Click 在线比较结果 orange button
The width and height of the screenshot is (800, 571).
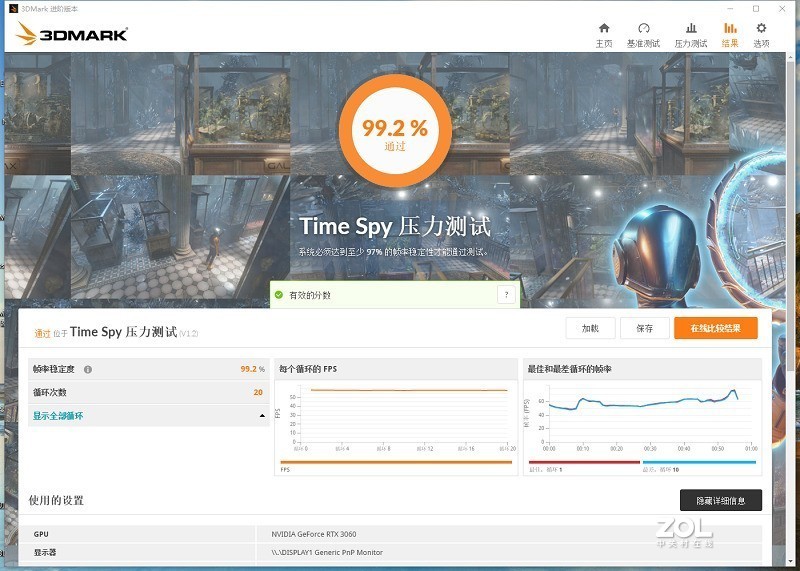coord(715,328)
